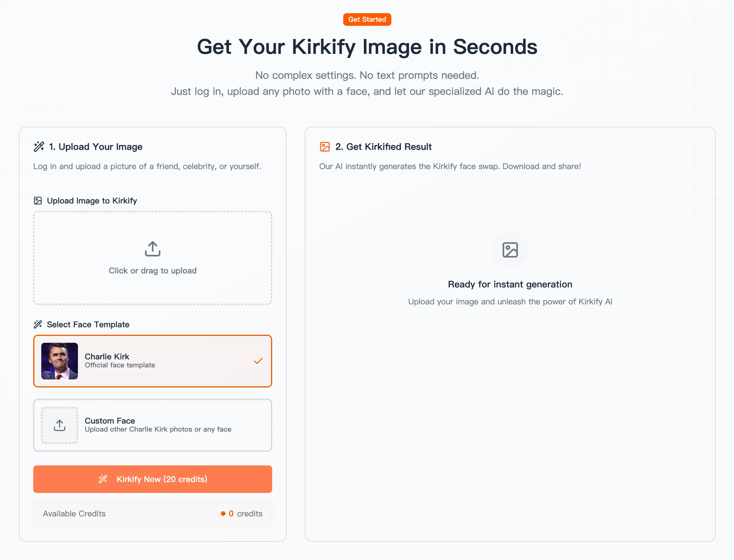Click the Ready for instant generation heading
The image size is (734, 560).
[510, 284]
